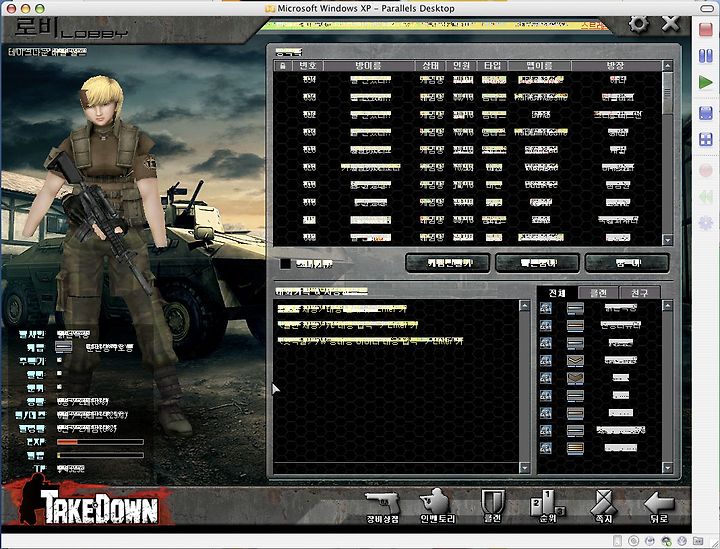Click the 로비 LOBBY title text
Screen dimensions: 720x549
(71, 29)
